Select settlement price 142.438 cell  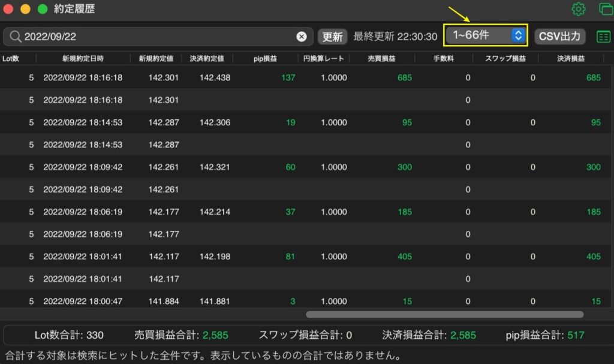[x=215, y=77]
